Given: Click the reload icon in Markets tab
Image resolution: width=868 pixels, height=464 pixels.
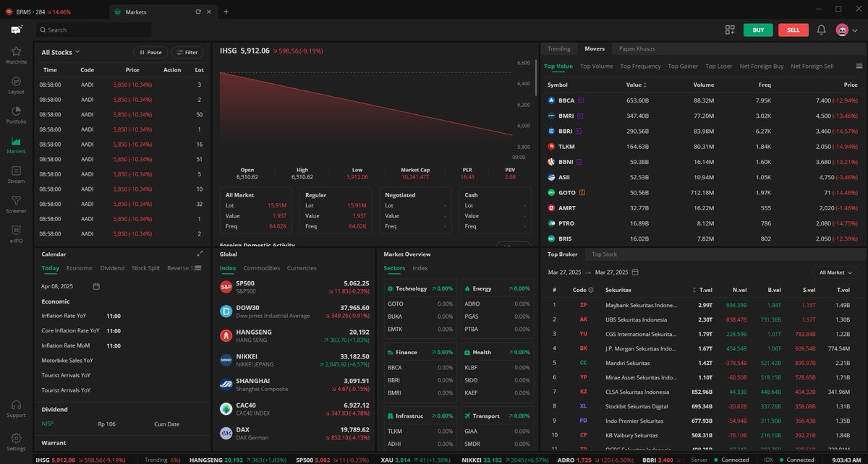Looking at the screenshot, I should (198, 12).
